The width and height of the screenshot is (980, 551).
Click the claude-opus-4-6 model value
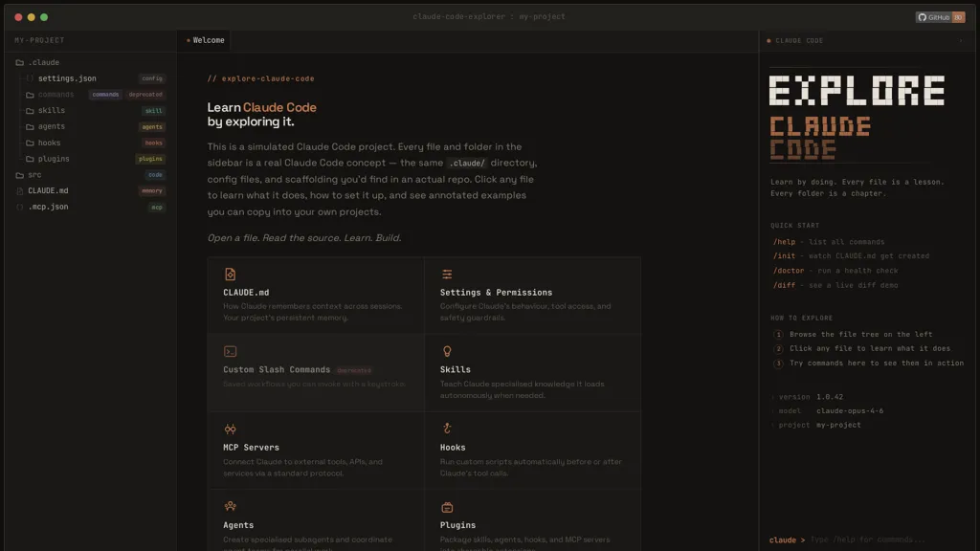click(x=850, y=411)
